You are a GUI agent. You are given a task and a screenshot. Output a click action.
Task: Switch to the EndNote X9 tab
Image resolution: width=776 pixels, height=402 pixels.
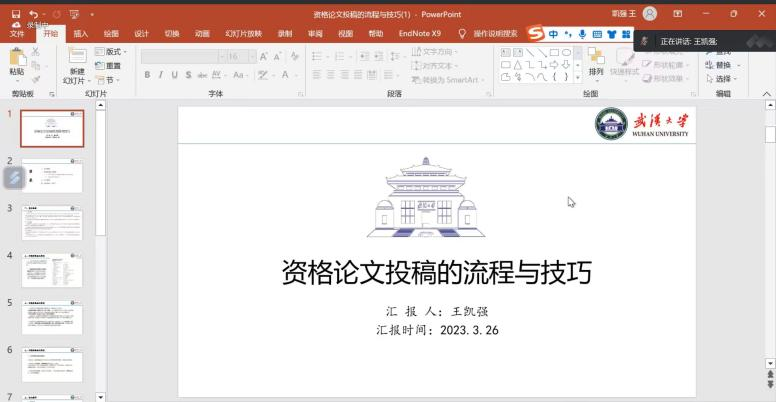point(419,33)
